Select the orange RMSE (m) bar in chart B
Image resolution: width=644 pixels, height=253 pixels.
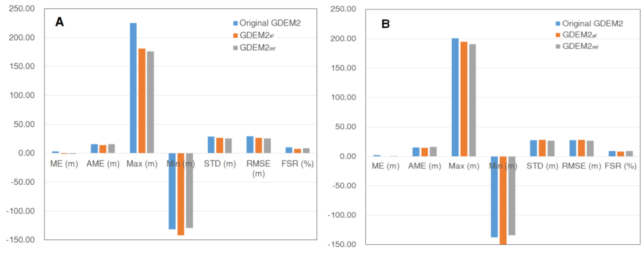point(581,148)
